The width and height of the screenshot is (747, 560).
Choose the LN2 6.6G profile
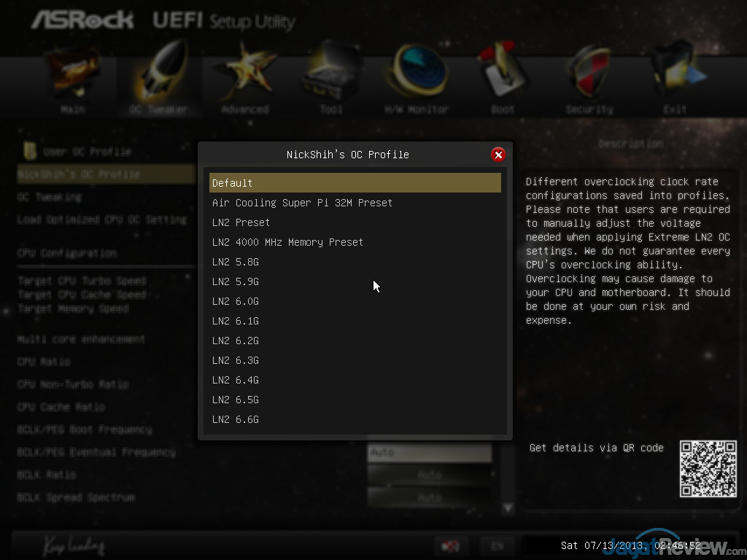point(355,419)
